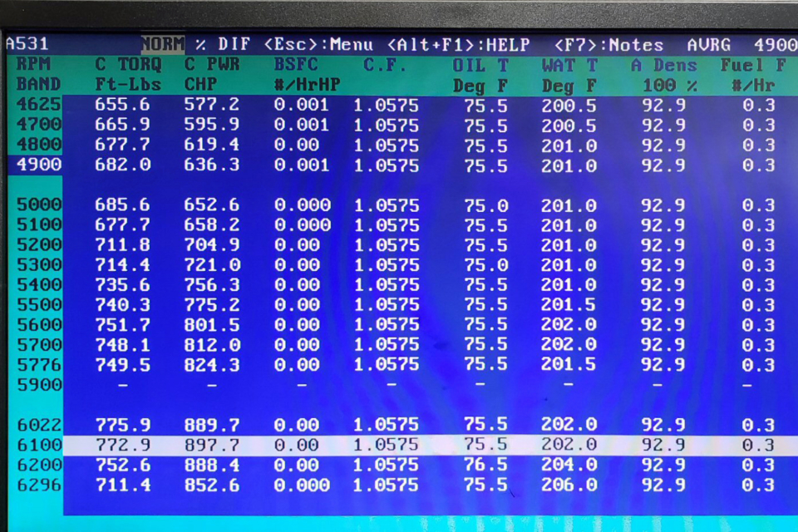Viewport: 798px width, 532px height.
Task: Open <Alt+F1>:HELP
Action: click(x=459, y=45)
